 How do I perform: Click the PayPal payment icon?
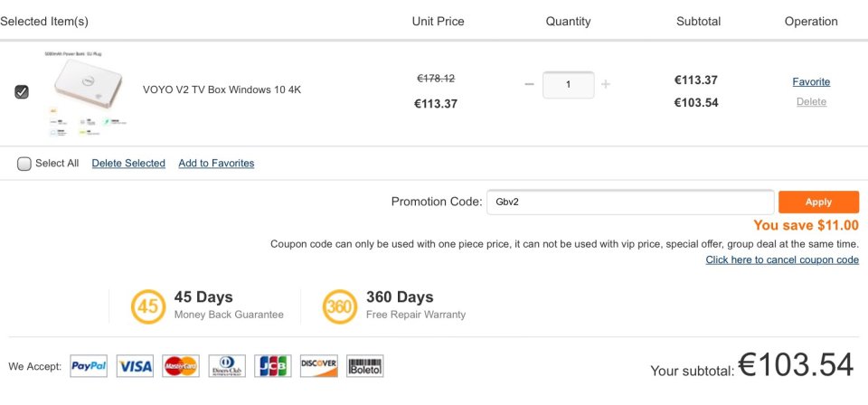[89, 366]
